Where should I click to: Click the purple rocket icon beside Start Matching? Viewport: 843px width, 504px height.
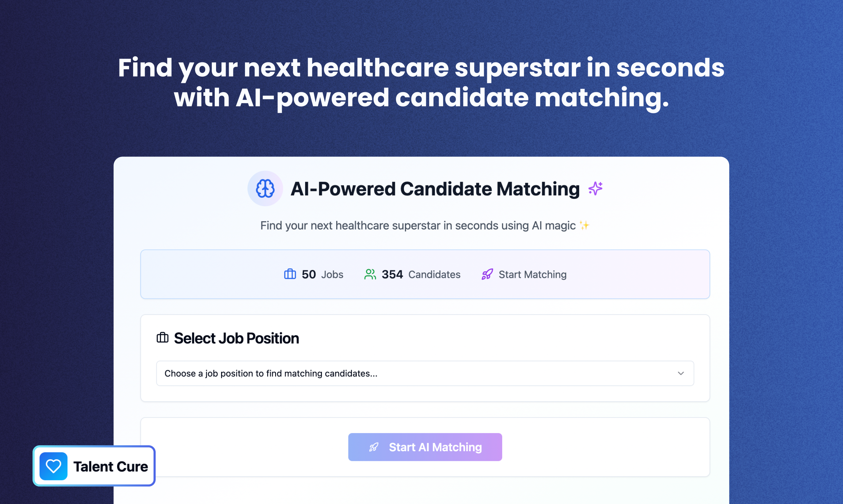tap(487, 274)
